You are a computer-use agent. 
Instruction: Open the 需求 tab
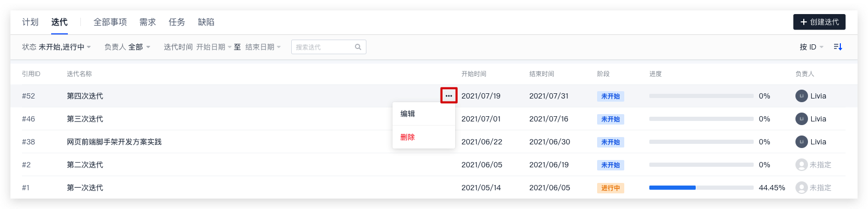tap(148, 22)
